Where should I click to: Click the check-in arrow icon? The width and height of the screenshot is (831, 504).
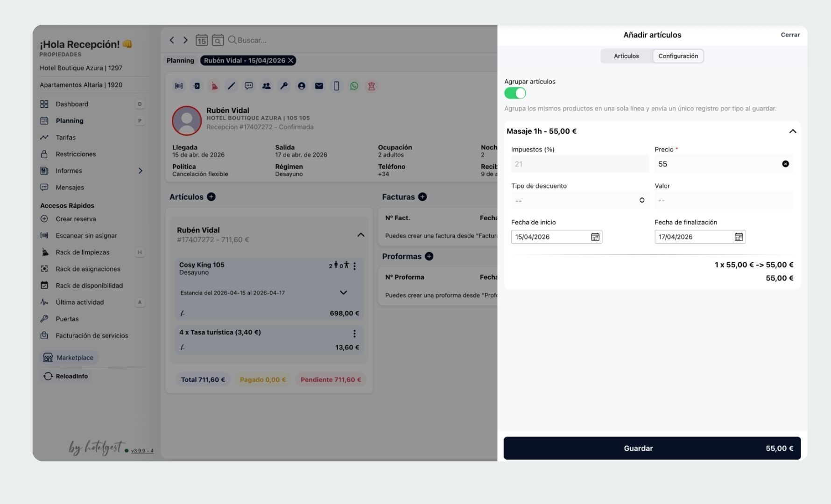tap(197, 86)
